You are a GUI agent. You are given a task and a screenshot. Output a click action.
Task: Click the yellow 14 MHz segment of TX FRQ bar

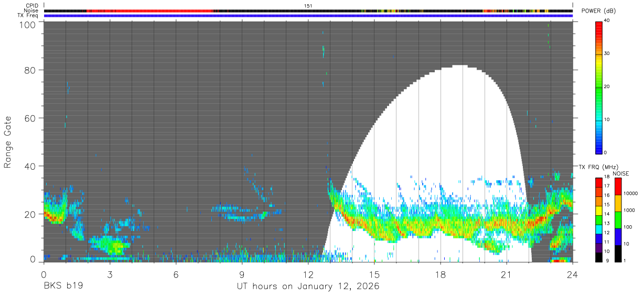coord(598,211)
